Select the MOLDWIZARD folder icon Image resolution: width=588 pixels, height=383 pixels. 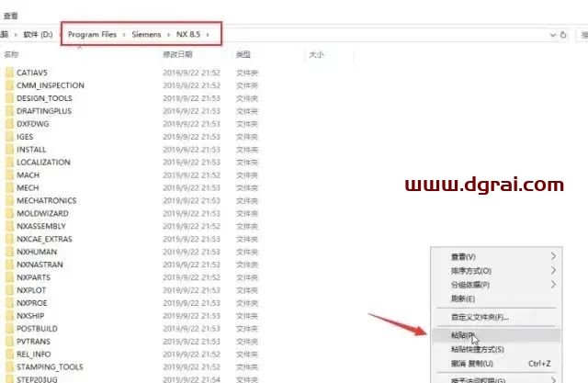[x=10, y=213]
